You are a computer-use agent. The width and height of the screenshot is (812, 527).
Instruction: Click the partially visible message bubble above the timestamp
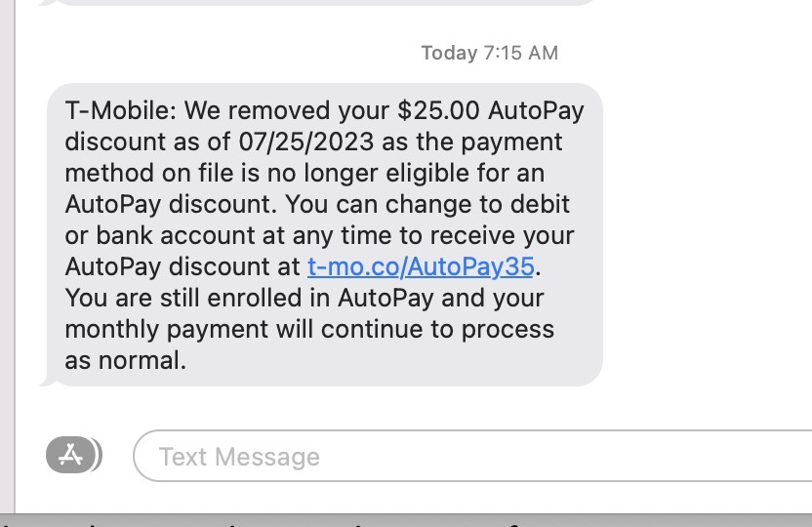(x=322, y=3)
